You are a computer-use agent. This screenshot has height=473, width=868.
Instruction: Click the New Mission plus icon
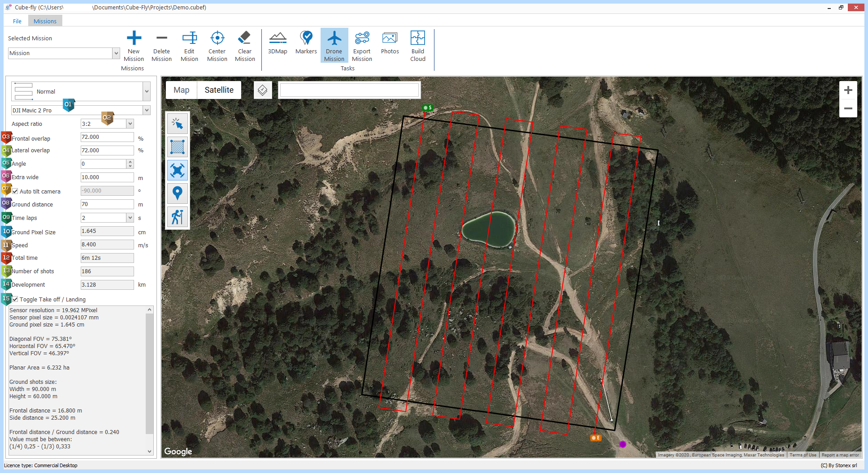(x=134, y=38)
